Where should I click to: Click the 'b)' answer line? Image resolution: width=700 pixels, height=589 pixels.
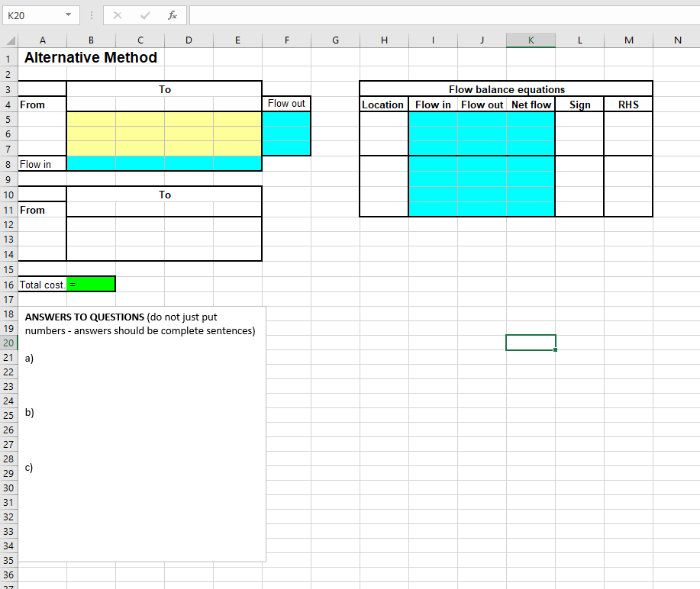tap(29, 412)
